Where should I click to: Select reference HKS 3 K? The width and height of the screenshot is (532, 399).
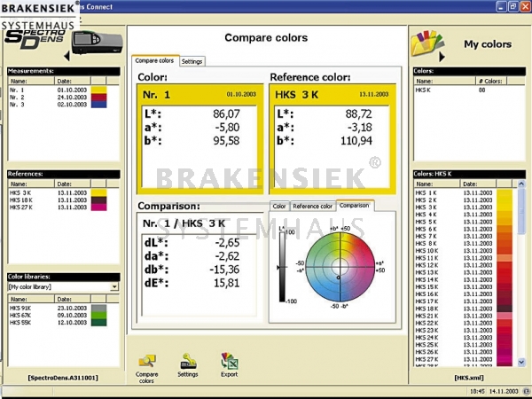tap(58, 192)
